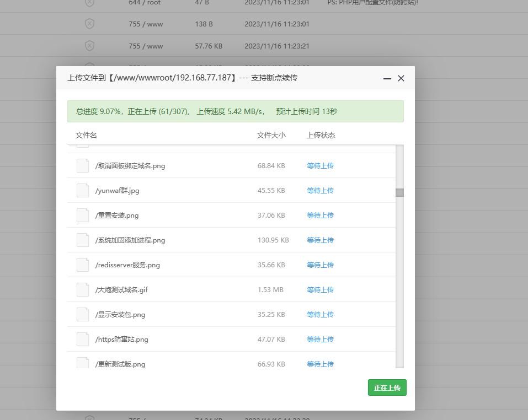Click file icon for 显示安装包.png
The height and width of the screenshot is (420, 528).
[x=83, y=314]
